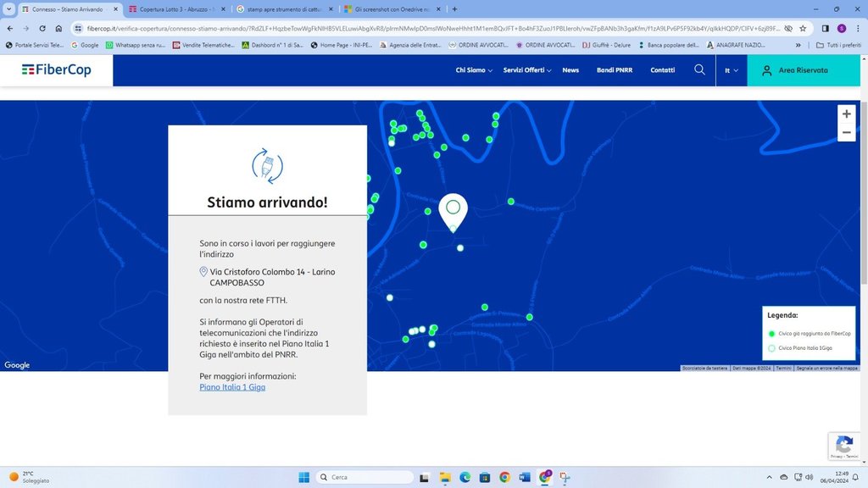Open the Google bookmark in bookmarks bar

pos(85,45)
